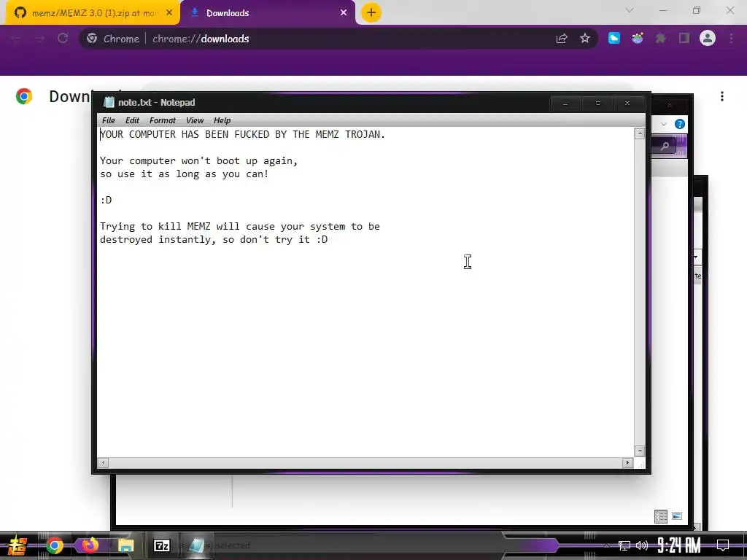The image size is (747, 560).
Task: Launch Firefox from the taskbar
Action: pos(90,545)
